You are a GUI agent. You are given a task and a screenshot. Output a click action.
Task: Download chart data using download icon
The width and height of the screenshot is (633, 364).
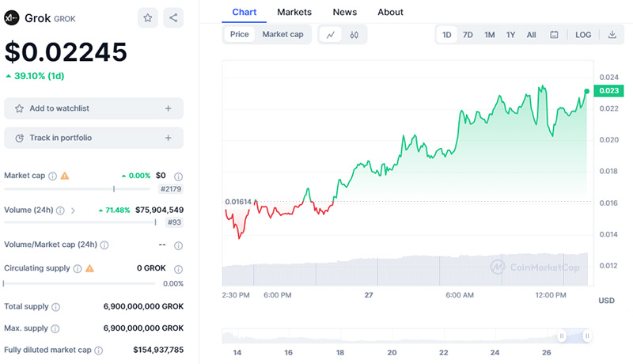coord(612,35)
